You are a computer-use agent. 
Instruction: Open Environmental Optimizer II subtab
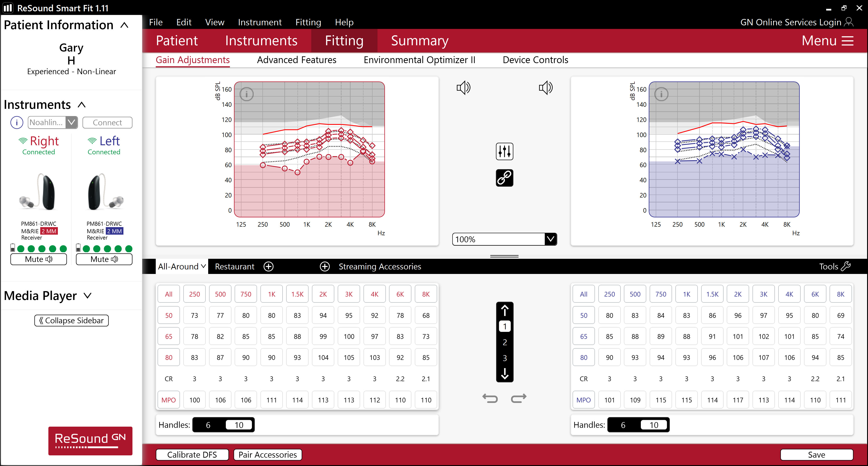(420, 60)
